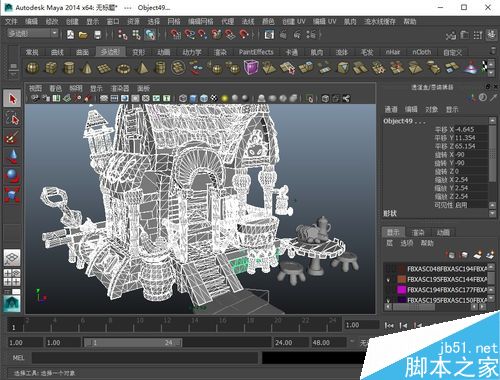Open the 创建 UV menu
Viewport: 500px width, 380px height.
[x=293, y=22]
